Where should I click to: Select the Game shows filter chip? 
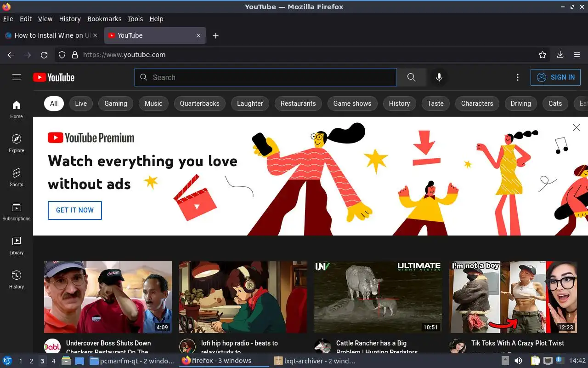pos(352,103)
